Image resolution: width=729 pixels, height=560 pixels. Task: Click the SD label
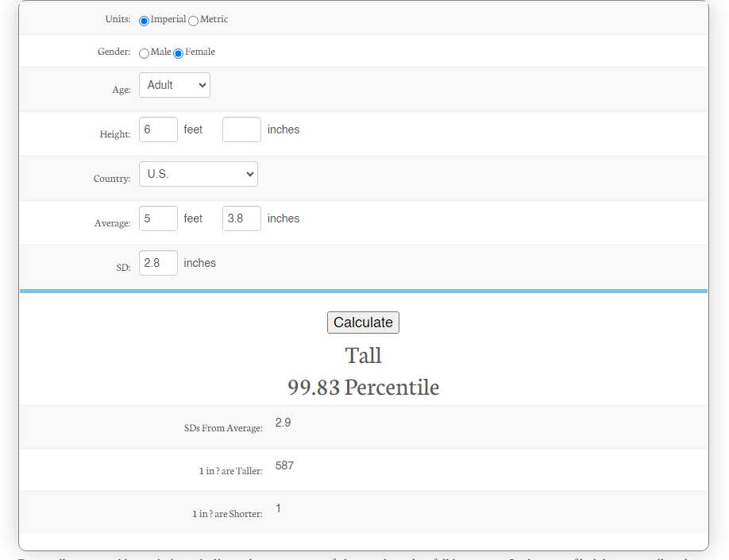123,268
